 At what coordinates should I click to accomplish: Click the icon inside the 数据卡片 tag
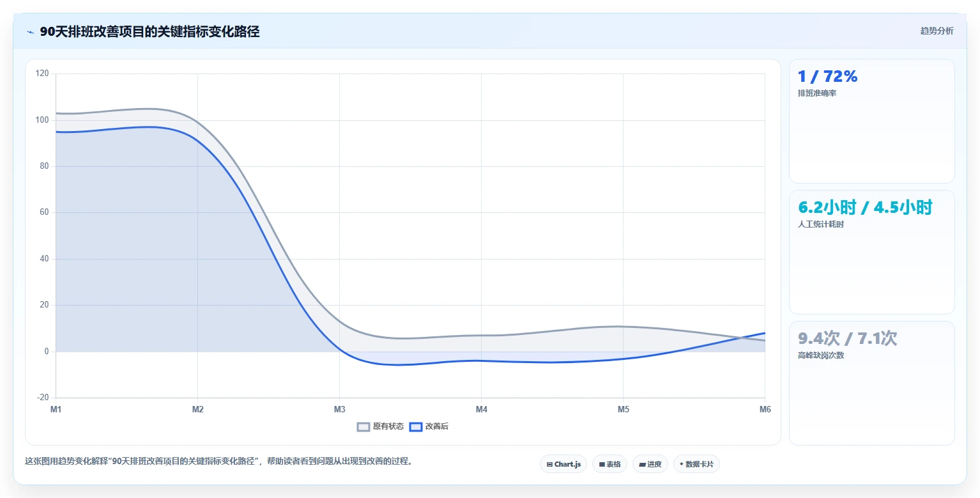click(682, 465)
